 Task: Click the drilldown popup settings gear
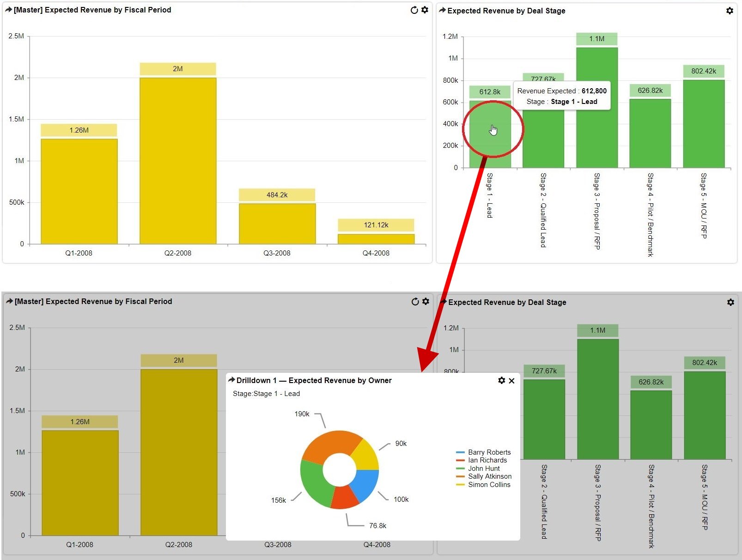pos(502,380)
